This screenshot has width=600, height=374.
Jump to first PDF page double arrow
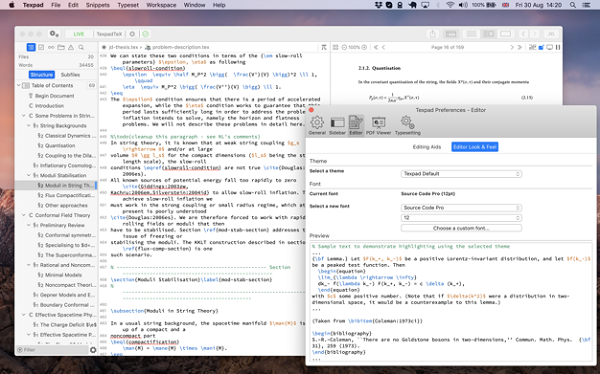click(x=376, y=47)
